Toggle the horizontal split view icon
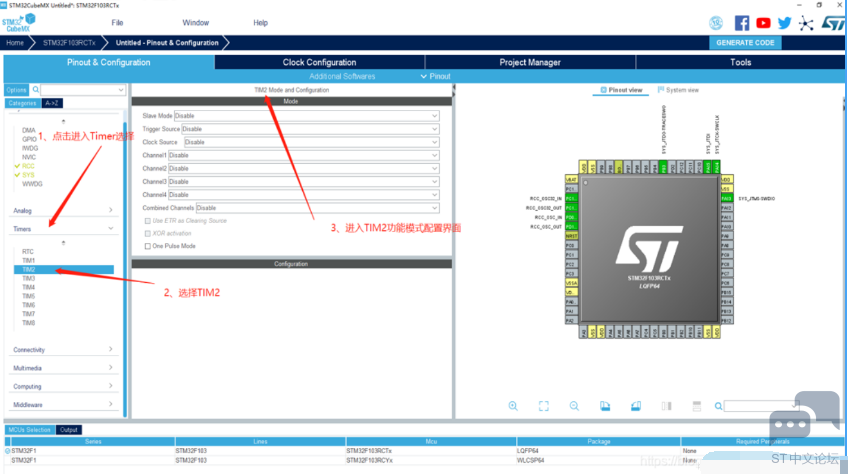The height and width of the screenshot is (474, 848). pyautogui.click(x=697, y=406)
